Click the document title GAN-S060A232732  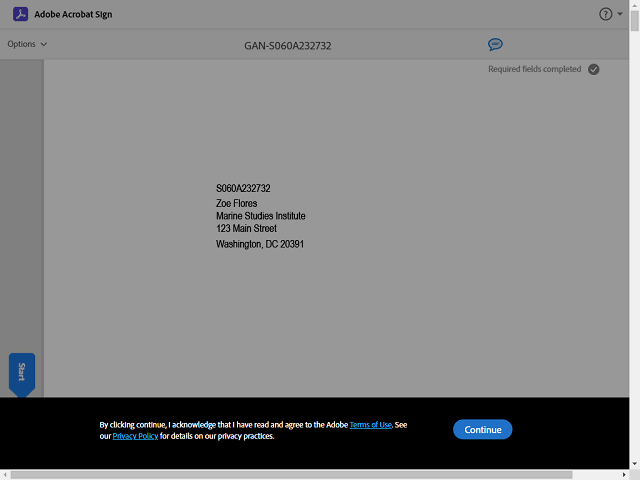coord(288,46)
